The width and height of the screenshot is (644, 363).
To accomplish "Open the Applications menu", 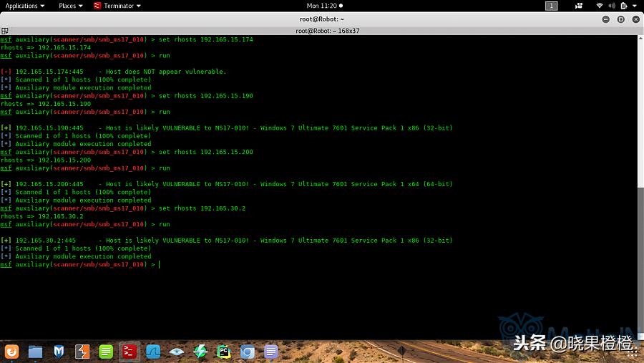I will click(x=24, y=6).
